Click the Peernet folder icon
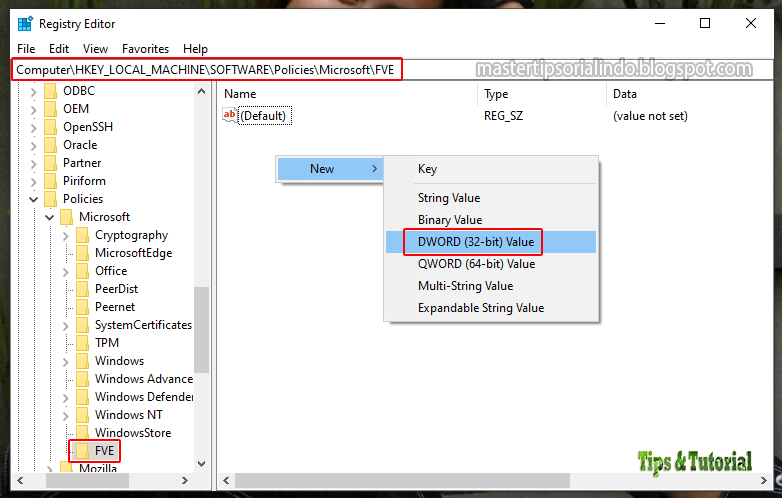This screenshot has height=498, width=782. click(x=82, y=307)
